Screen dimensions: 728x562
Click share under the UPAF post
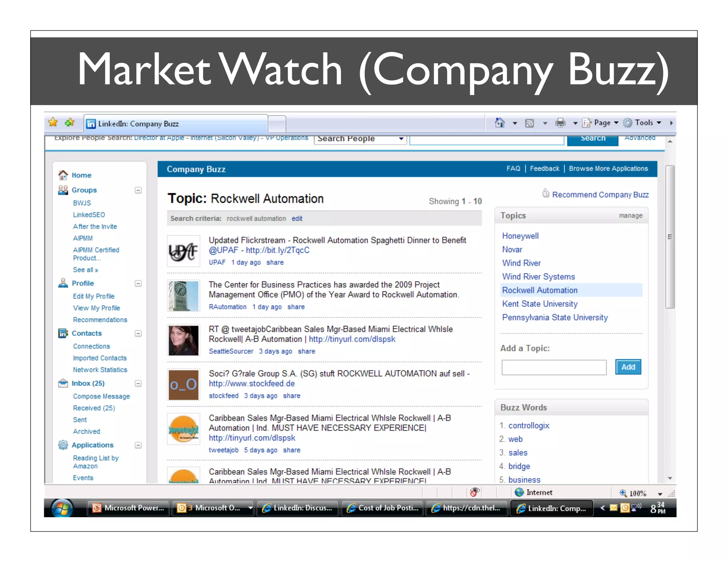(x=275, y=263)
